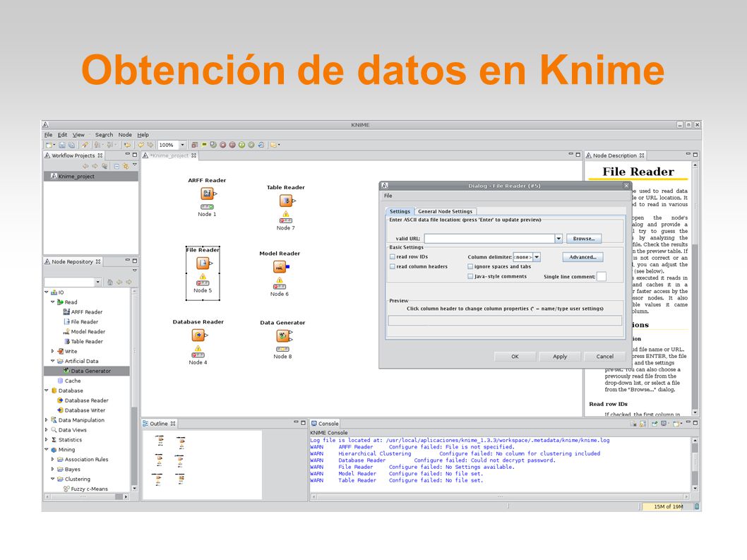Viewport: 747px width, 560px height.
Task: Click the wand icon in main toolbar
Action: pyautogui.click(x=85, y=145)
